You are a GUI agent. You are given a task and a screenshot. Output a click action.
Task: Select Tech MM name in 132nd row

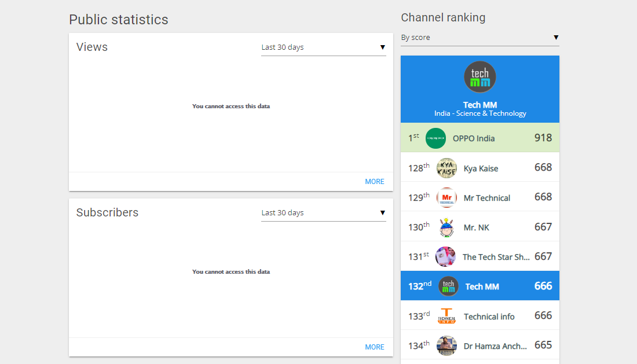482,286
